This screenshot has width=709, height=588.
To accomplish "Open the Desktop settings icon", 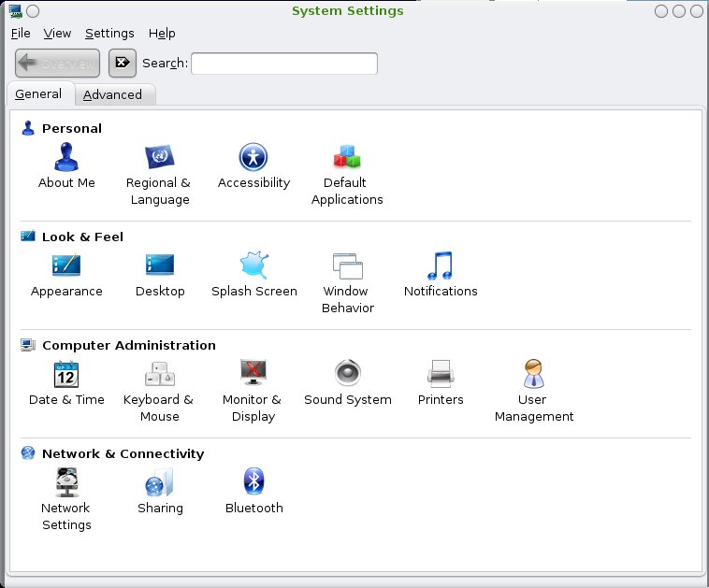I will pos(160,266).
